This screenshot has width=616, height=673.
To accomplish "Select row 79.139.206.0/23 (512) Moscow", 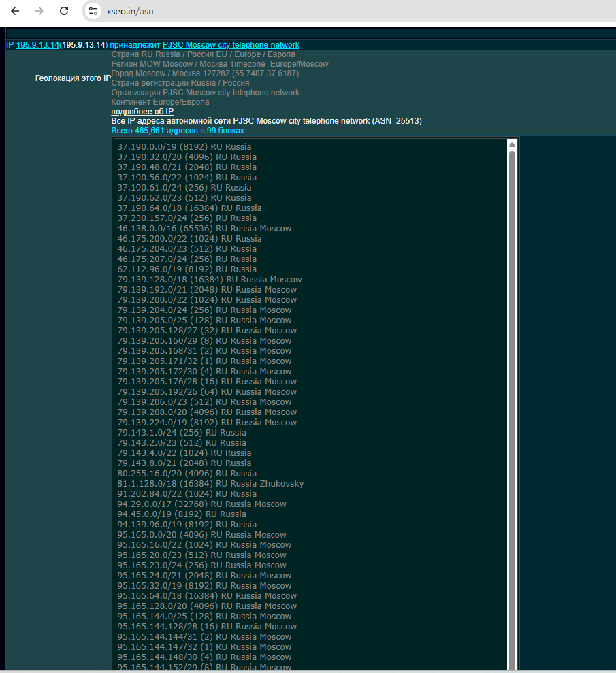I will coord(205,402).
